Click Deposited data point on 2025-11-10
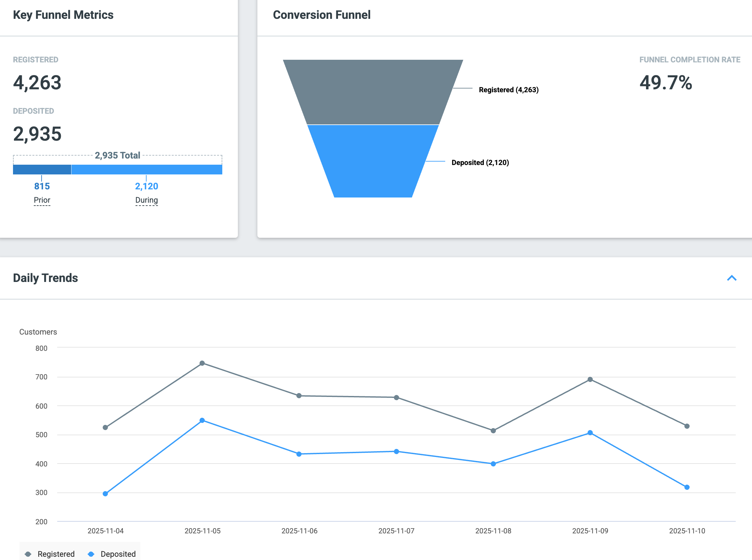Screen dimensions: 752x560 (x=687, y=487)
